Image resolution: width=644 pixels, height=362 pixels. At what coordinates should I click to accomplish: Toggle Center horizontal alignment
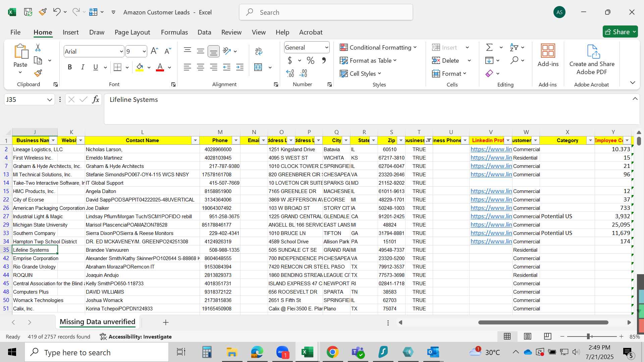(x=201, y=67)
